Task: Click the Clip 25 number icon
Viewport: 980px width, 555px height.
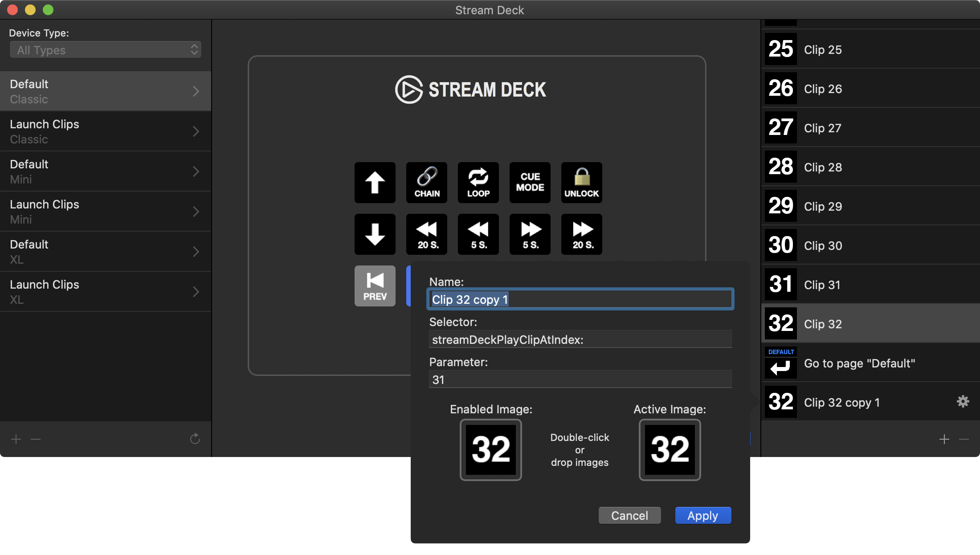Action: click(x=781, y=49)
